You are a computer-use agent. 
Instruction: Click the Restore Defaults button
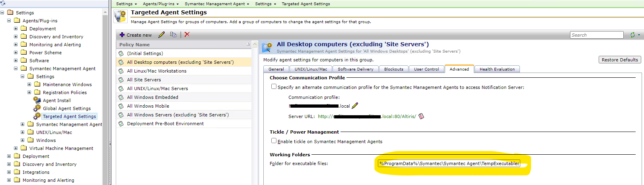coord(619,60)
